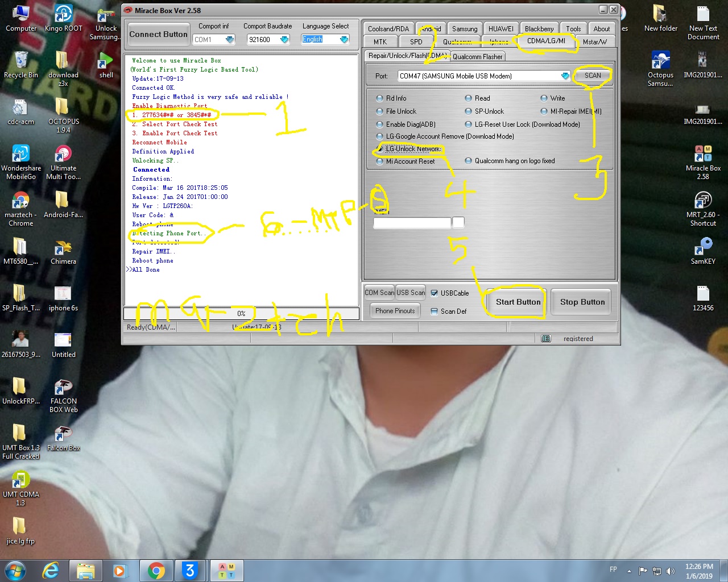
Task: Click the Chrome taskbar icon
Action: tap(156, 571)
